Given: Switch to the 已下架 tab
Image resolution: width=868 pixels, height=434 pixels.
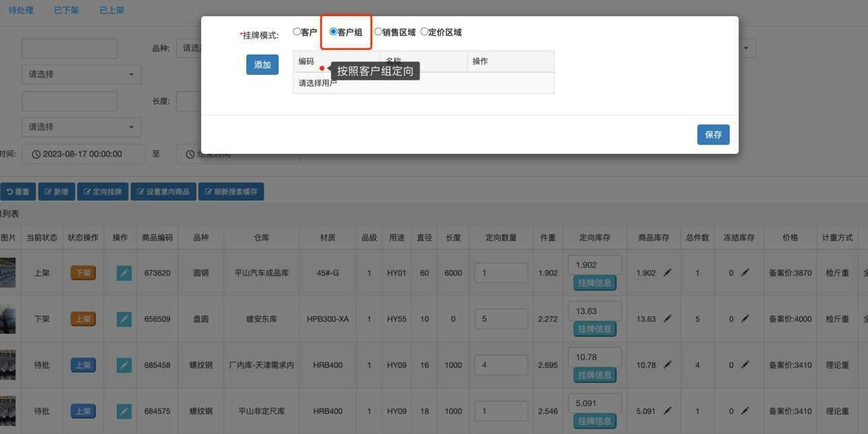Looking at the screenshot, I should click(66, 10).
